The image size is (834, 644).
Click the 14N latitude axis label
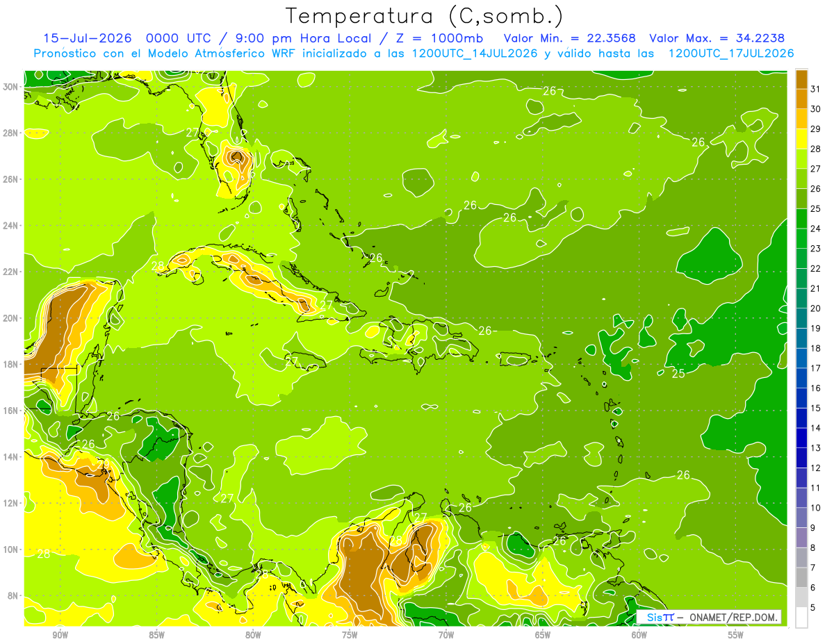coord(12,456)
